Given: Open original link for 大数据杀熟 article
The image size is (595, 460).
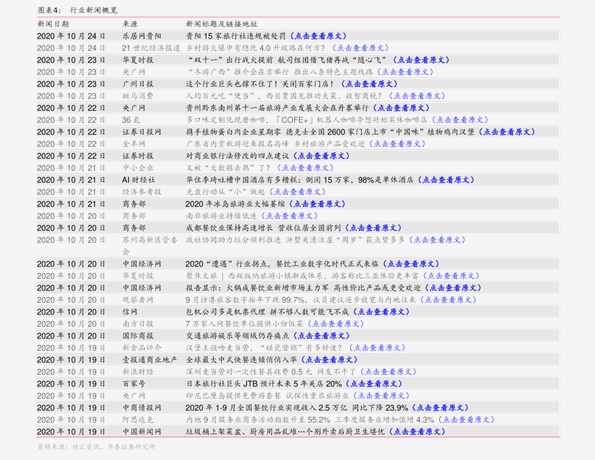Looking at the screenshot, I should click(305, 168).
